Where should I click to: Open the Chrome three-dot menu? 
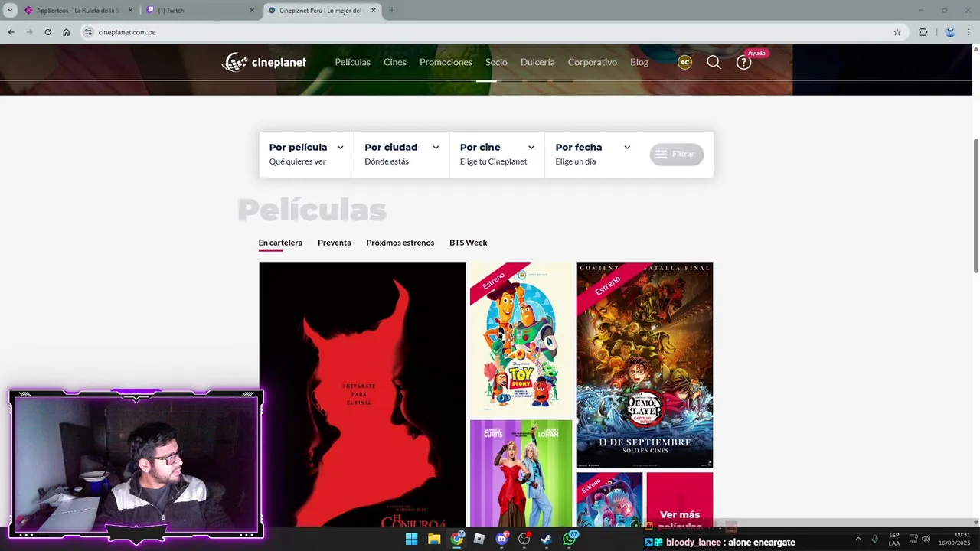(969, 32)
